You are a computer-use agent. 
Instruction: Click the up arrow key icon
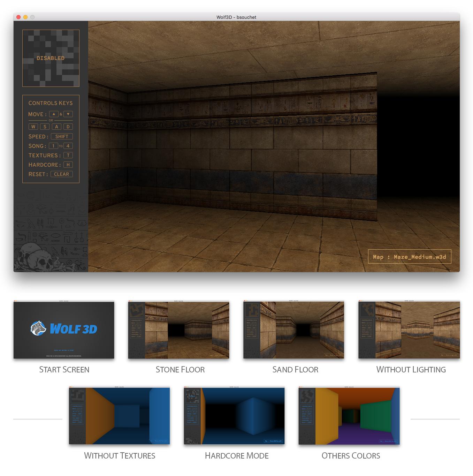(x=54, y=114)
